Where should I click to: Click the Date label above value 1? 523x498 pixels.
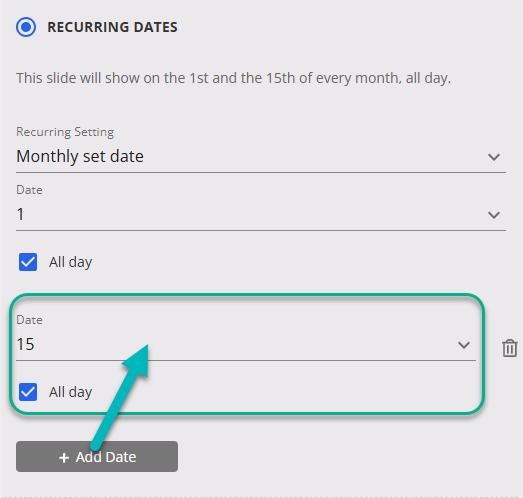click(29, 190)
